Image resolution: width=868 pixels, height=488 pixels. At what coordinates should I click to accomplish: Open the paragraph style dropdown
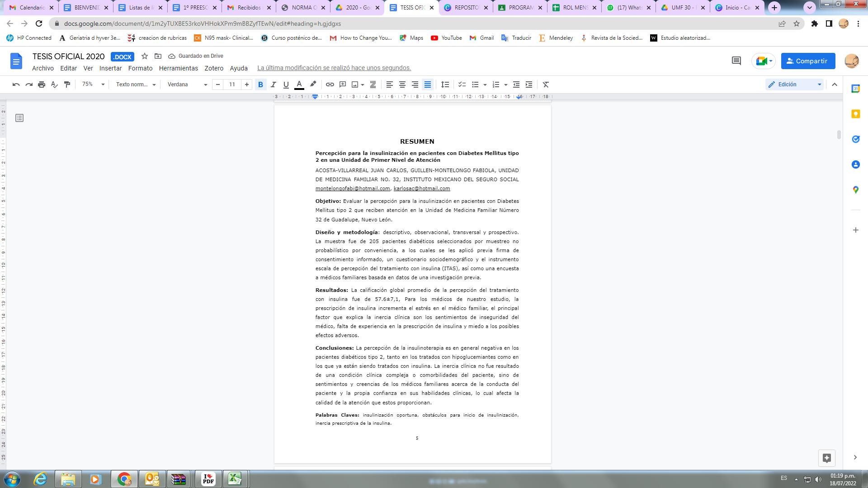pyautogui.click(x=136, y=84)
